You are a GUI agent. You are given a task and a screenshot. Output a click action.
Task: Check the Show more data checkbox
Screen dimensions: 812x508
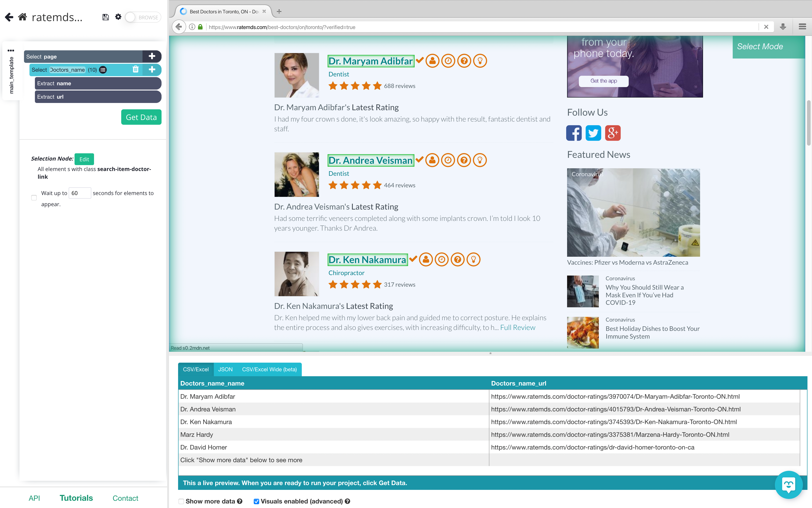[181, 501]
